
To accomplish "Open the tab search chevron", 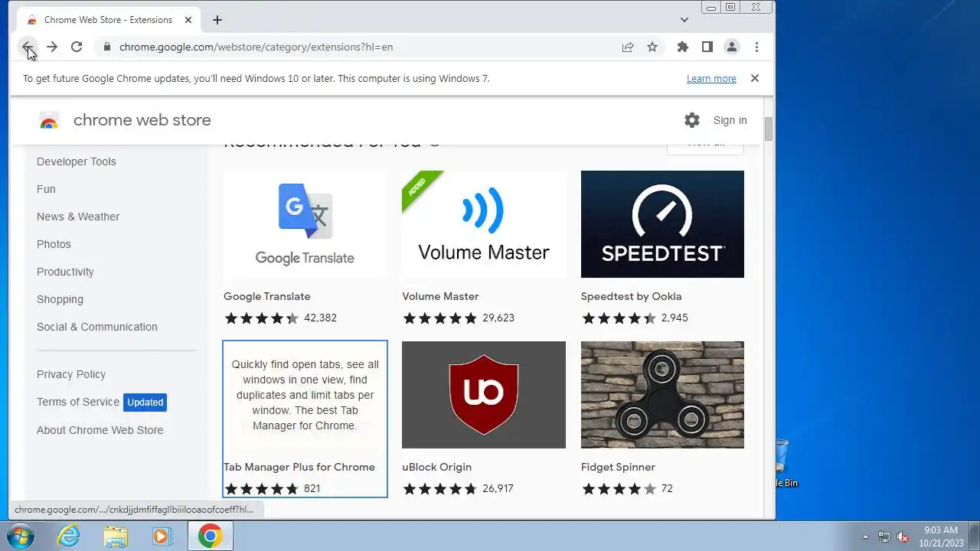I will point(684,20).
